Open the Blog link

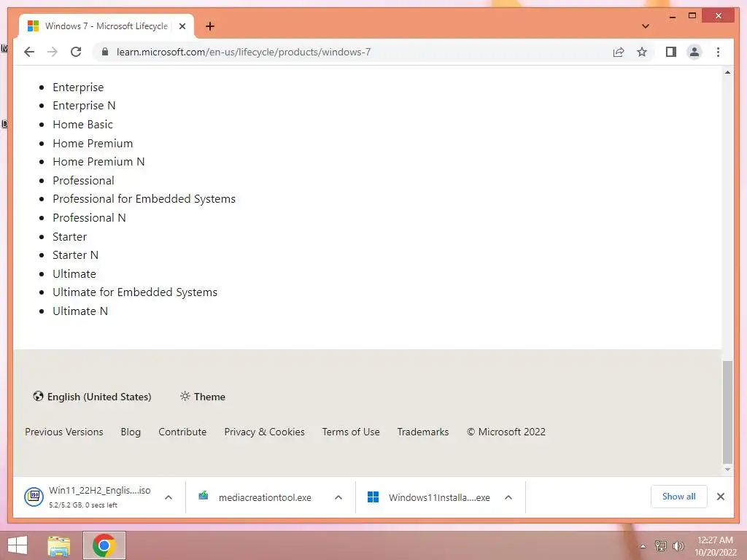(131, 432)
